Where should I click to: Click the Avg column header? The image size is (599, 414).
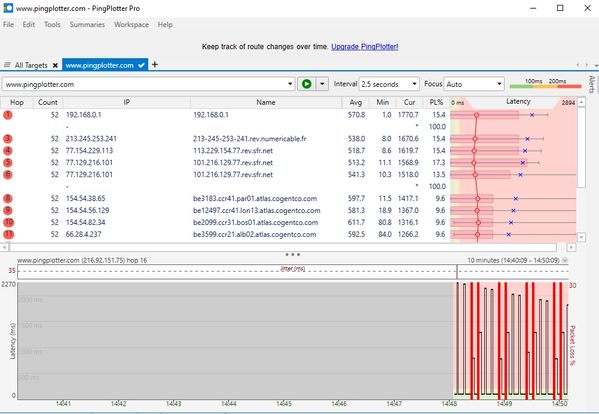pos(355,102)
